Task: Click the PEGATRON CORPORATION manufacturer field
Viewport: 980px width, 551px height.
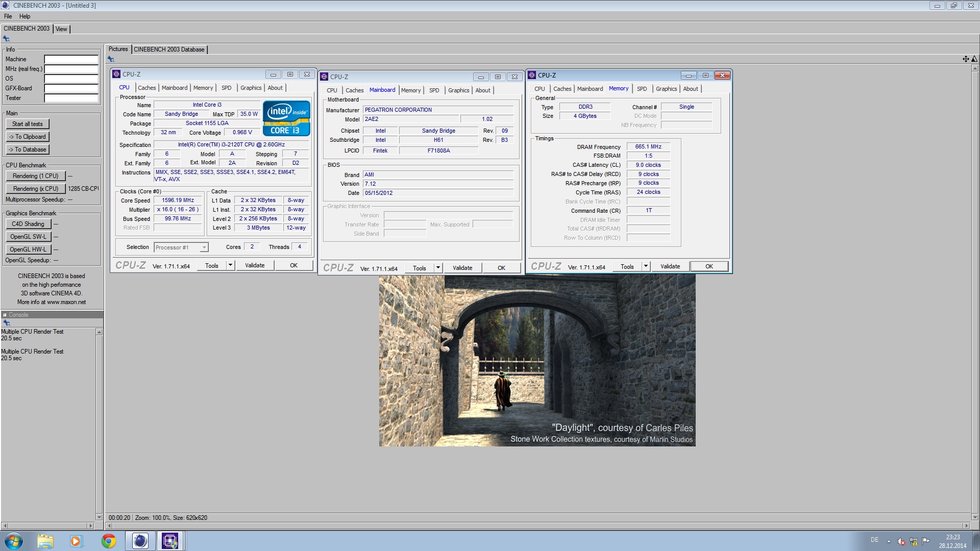Action: [438, 110]
